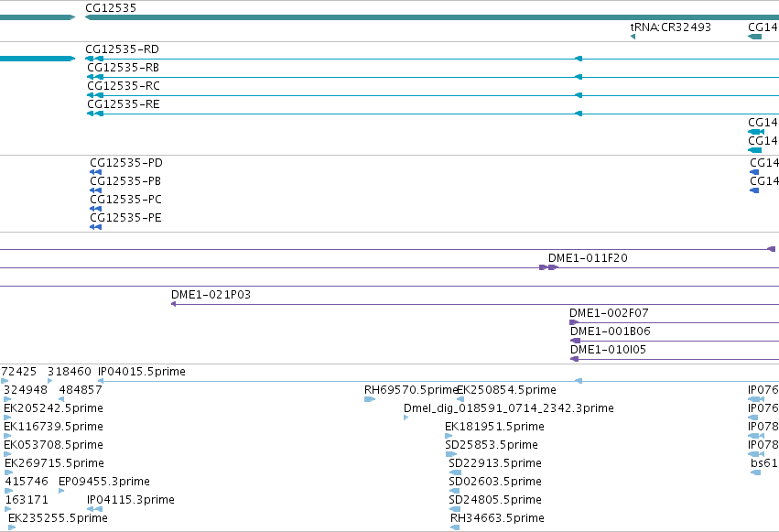Viewport: 779px width, 532px height.
Task: Select the DME1-011F20 clone label
Action: coord(588,258)
